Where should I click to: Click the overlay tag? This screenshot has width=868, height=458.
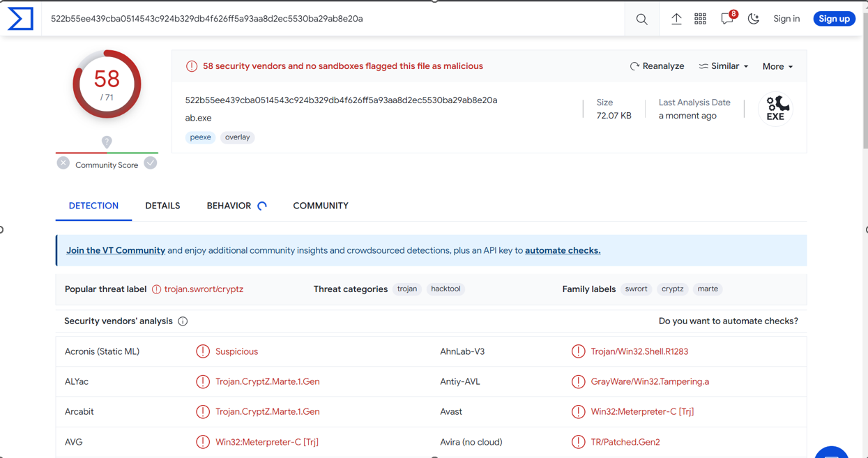point(238,137)
